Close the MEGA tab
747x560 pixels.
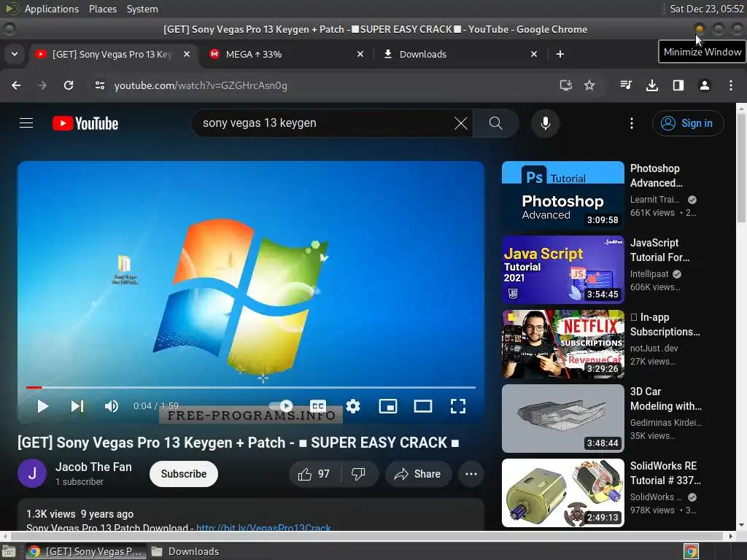point(360,54)
